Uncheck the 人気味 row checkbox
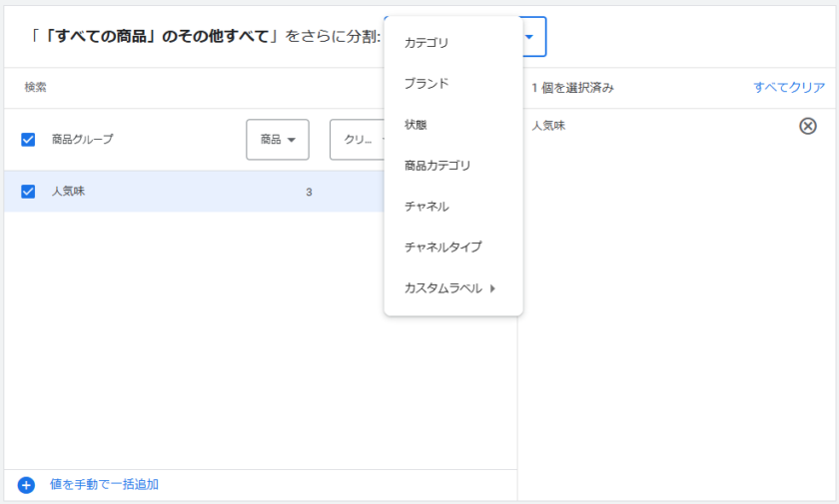 28,192
